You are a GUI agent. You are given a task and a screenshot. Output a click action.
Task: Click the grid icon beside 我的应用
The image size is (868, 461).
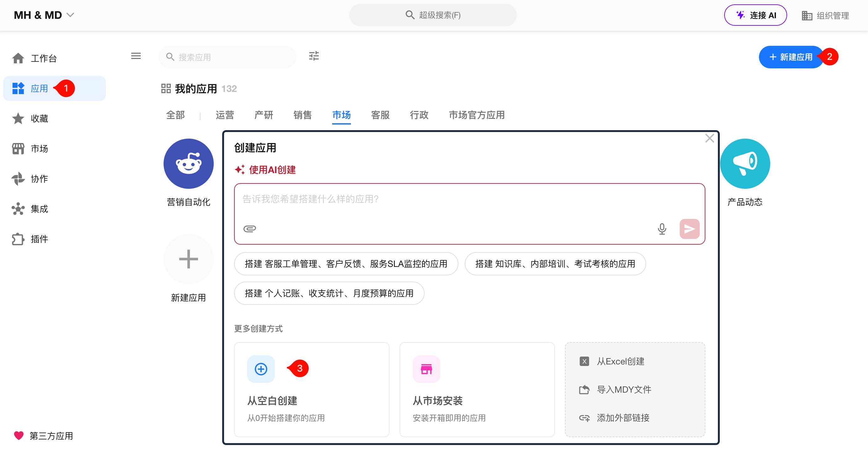point(166,88)
